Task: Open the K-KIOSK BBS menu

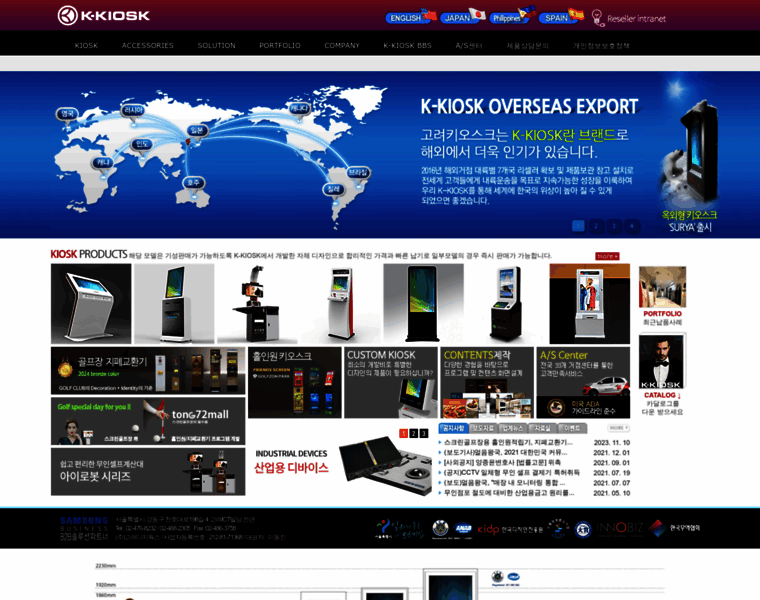Action: point(408,45)
